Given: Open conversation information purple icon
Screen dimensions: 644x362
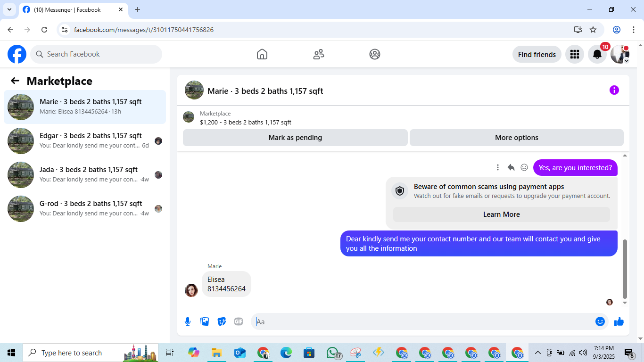Looking at the screenshot, I should [614, 90].
